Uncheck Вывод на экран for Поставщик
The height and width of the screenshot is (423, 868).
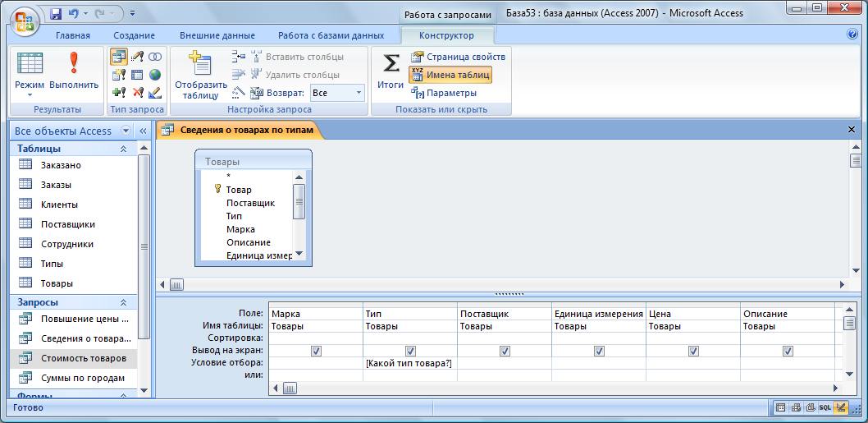[x=505, y=351]
